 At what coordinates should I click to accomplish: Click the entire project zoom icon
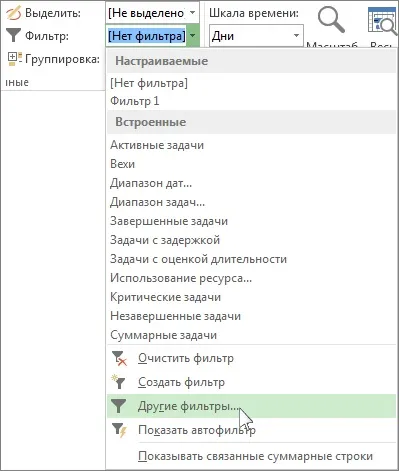pos(383,21)
